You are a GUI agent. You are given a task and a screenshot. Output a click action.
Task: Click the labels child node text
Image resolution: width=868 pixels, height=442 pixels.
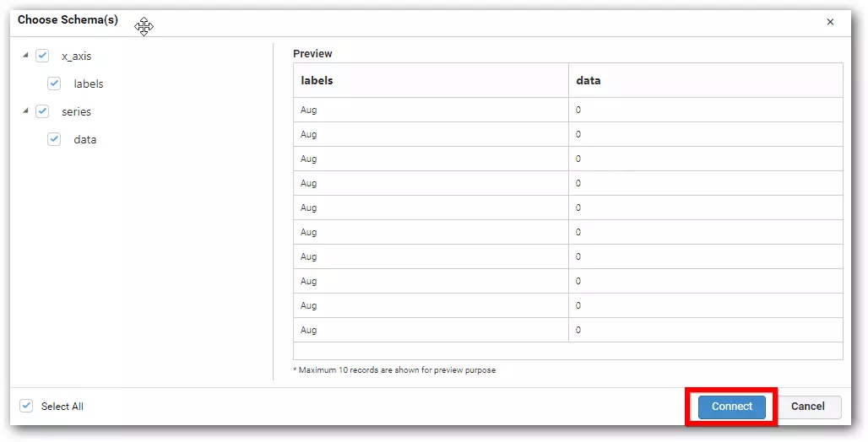pos(89,84)
